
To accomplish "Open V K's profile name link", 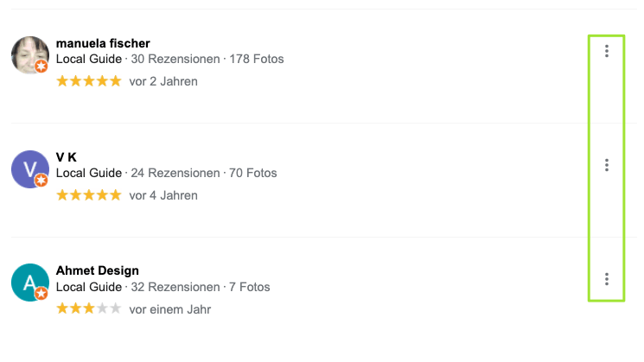I will [x=67, y=156].
